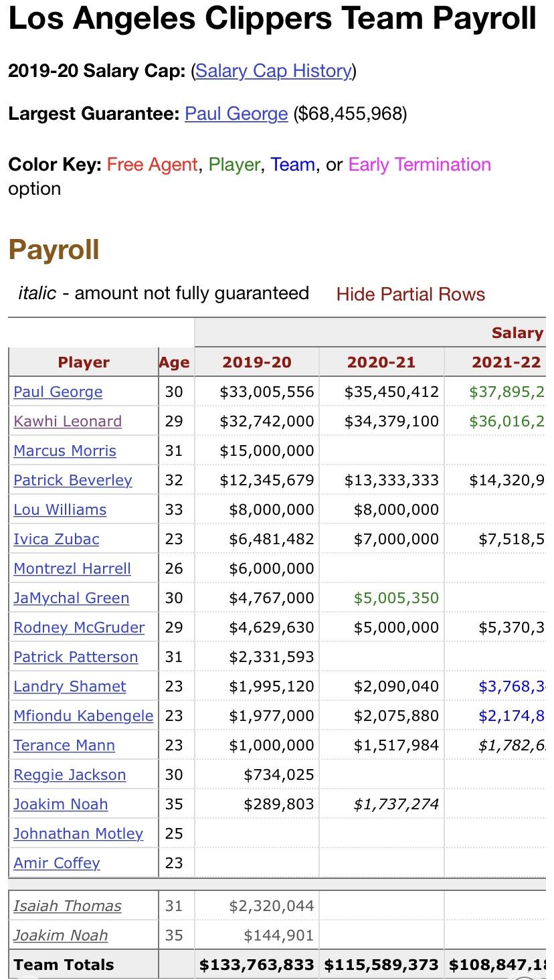Sort by 2019-20 salary column
This screenshot has height=980, width=554.
257,362
